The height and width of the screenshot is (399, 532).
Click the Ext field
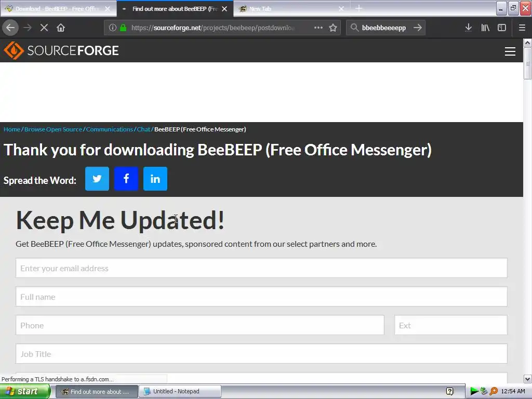[x=450, y=325]
